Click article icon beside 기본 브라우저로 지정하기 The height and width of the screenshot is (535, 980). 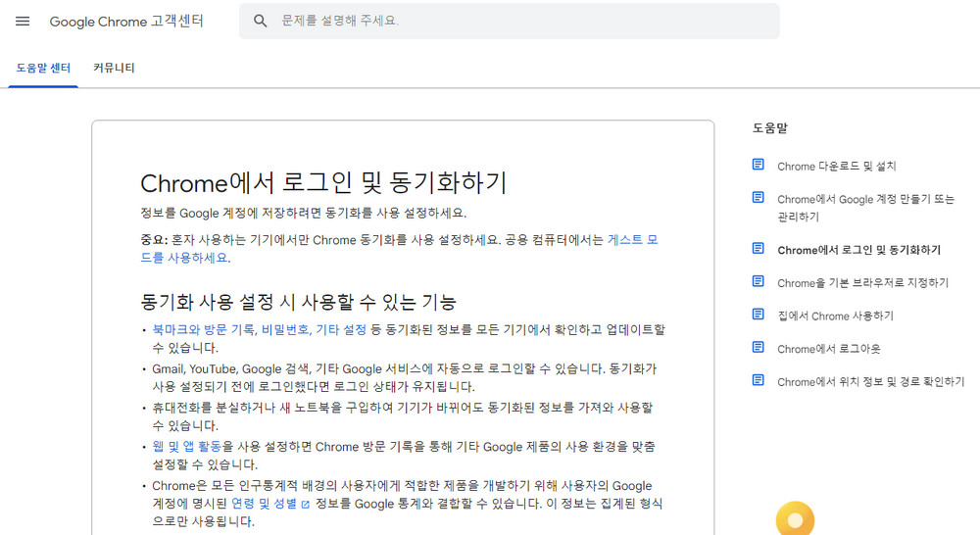pos(759,281)
